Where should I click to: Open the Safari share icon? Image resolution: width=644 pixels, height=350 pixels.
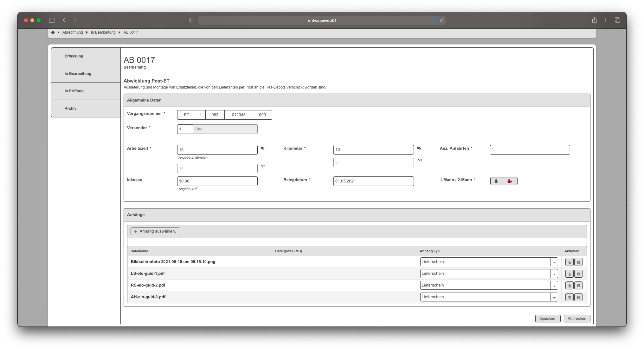point(594,20)
